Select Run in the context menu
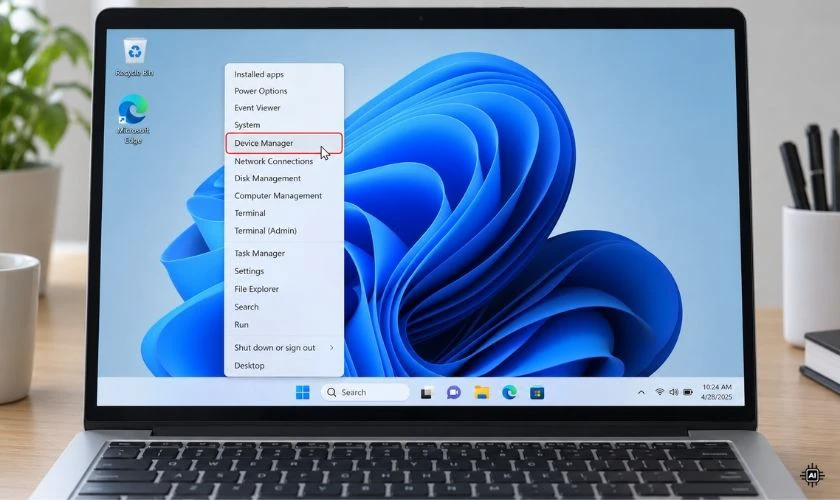Viewport: 840px width, 500px height. pyautogui.click(x=284, y=325)
